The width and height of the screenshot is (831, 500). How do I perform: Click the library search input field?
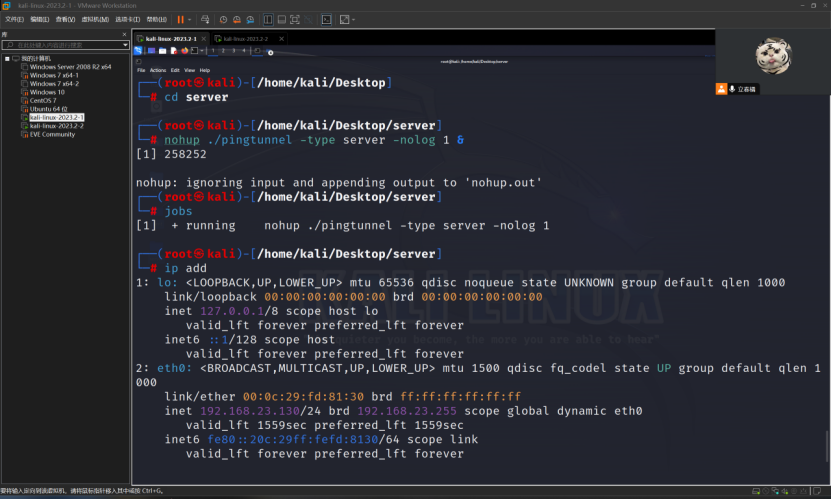click(65, 45)
